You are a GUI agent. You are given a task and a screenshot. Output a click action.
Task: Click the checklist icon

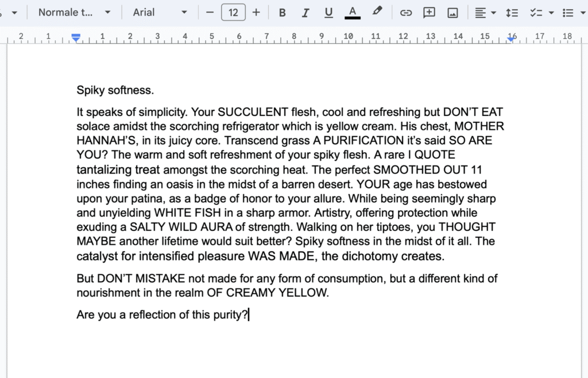(536, 13)
